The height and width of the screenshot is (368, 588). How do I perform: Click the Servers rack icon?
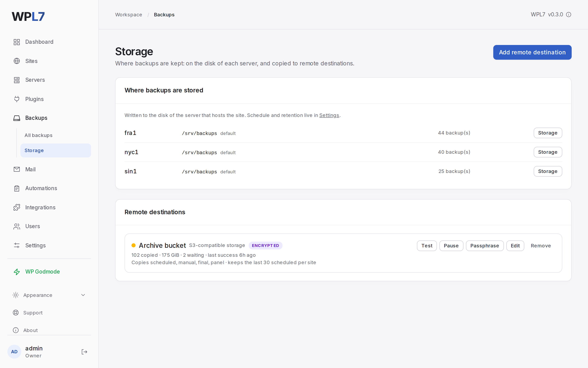point(17,80)
